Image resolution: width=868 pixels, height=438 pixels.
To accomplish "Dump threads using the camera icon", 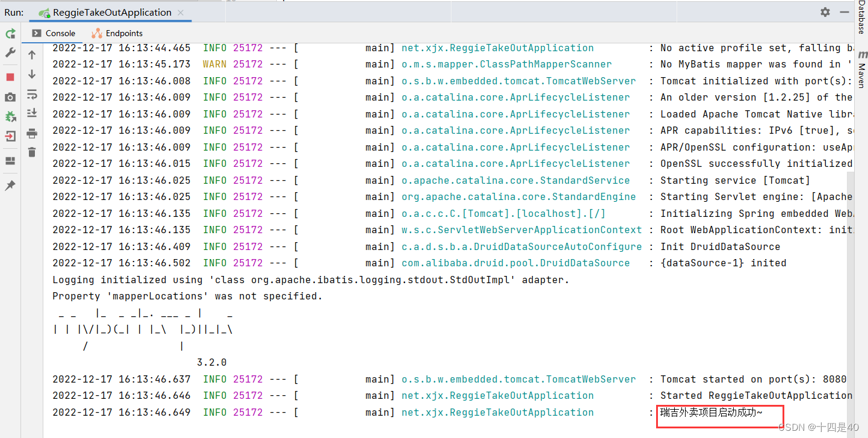I will (10, 97).
